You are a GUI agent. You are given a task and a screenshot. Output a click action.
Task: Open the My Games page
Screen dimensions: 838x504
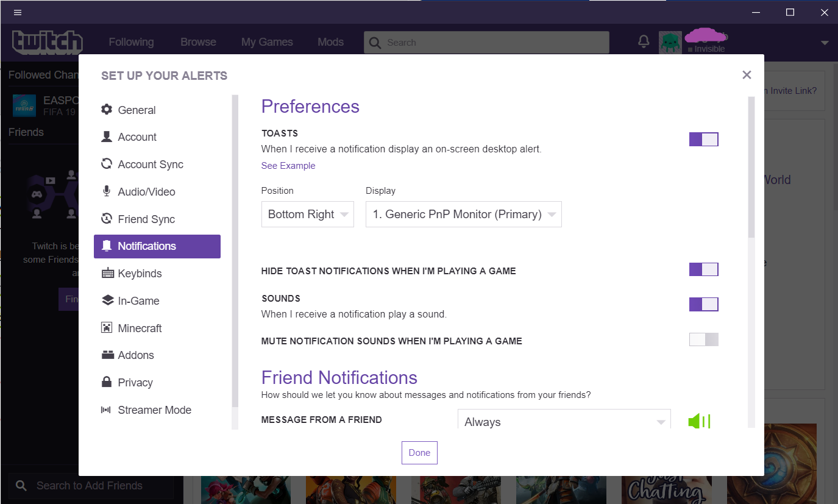[267, 42]
